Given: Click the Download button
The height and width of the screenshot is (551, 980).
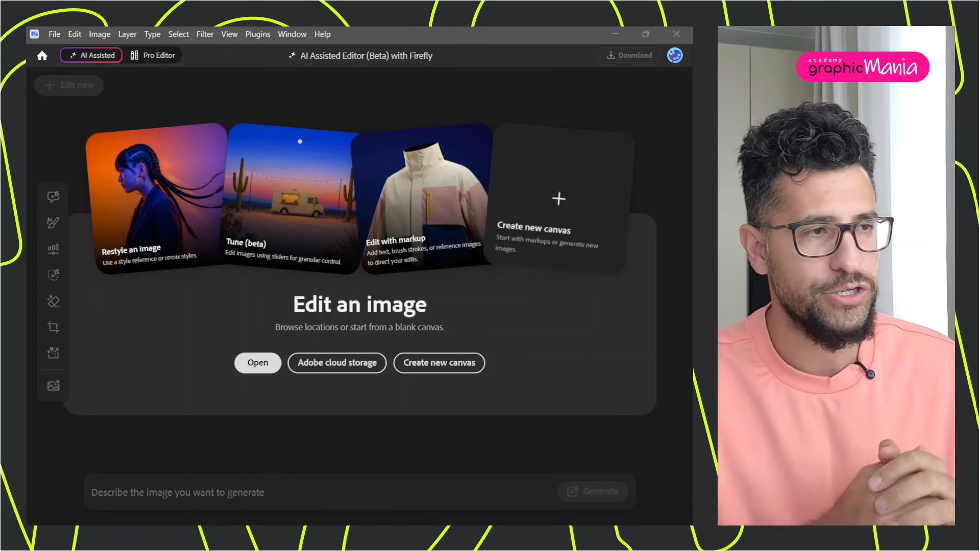Looking at the screenshot, I should click(629, 55).
